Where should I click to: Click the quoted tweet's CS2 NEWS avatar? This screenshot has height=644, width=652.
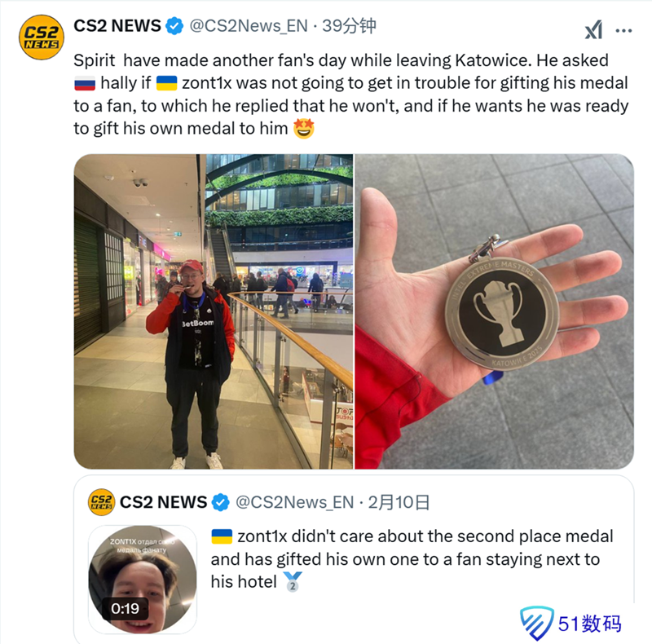[101, 502]
